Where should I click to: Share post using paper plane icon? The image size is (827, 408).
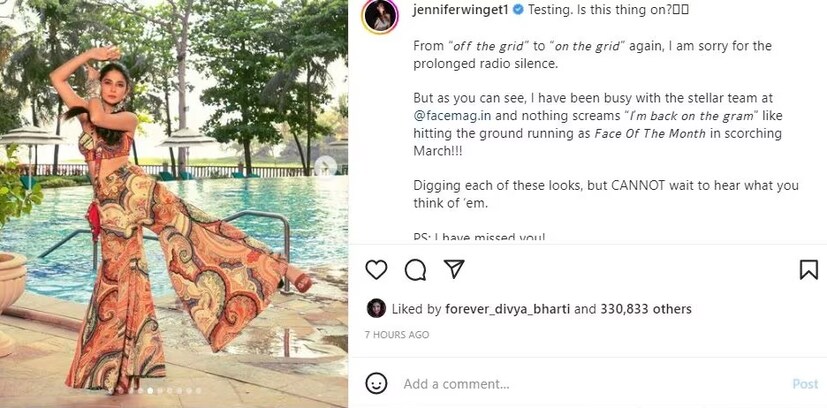point(454,269)
